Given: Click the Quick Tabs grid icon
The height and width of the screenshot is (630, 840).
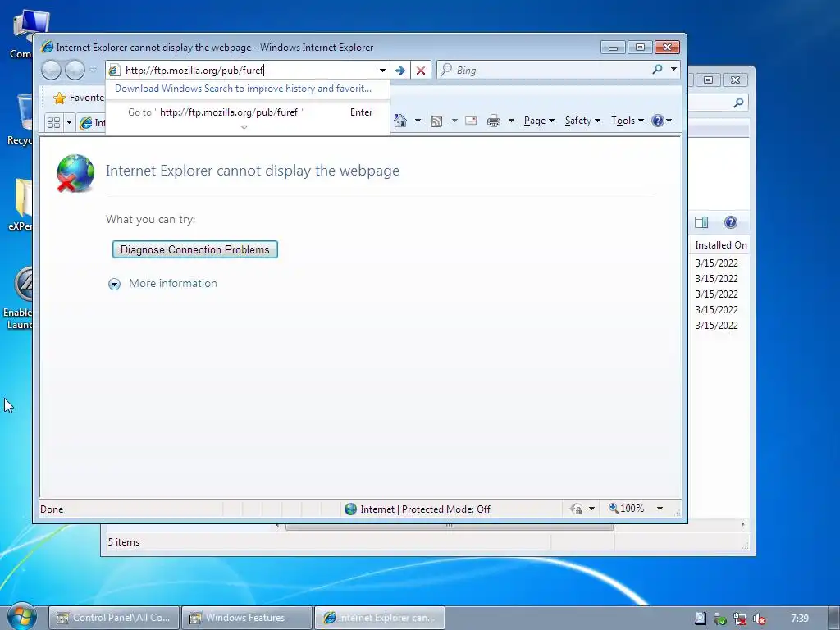Looking at the screenshot, I should (x=53, y=123).
